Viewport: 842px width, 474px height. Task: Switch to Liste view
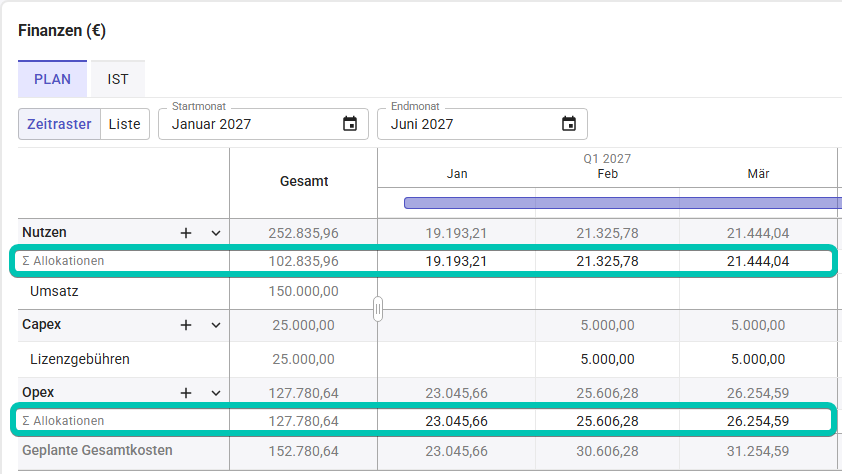(125, 124)
